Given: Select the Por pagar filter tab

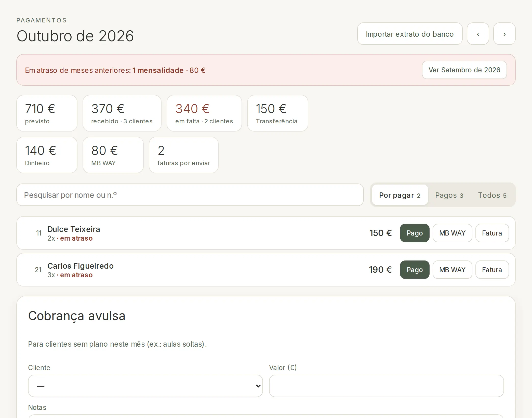Looking at the screenshot, I should (400, 195).
